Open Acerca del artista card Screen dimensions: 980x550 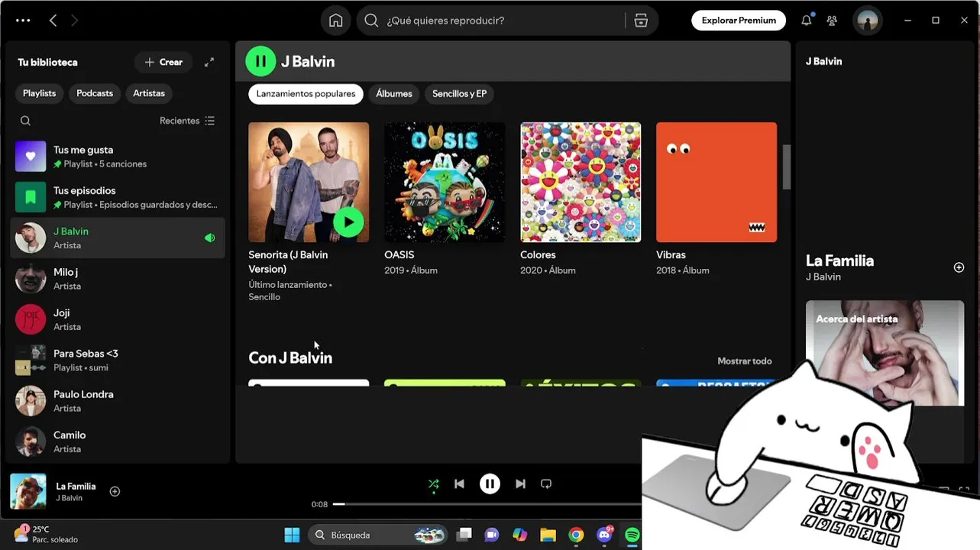[885, 353]
